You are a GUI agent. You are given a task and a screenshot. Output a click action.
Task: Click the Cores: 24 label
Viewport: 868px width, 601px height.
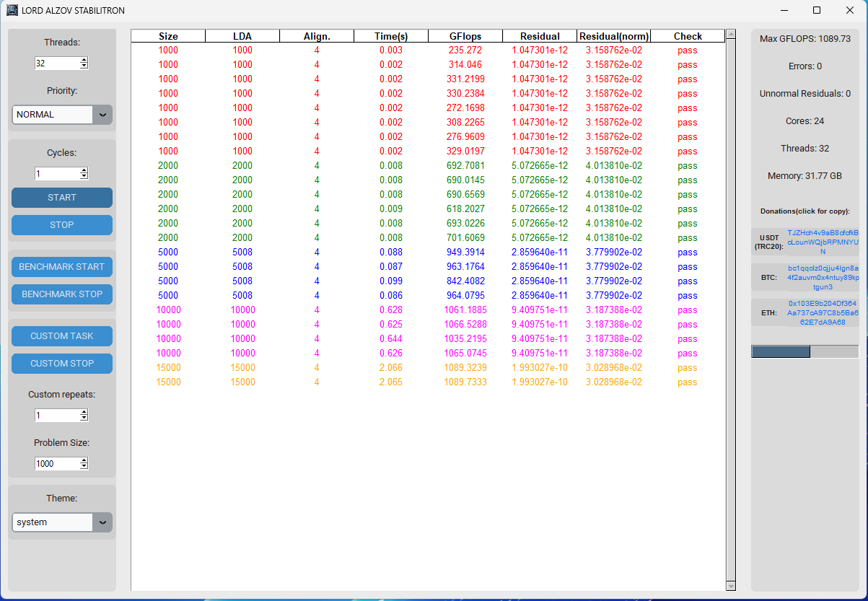805,121
